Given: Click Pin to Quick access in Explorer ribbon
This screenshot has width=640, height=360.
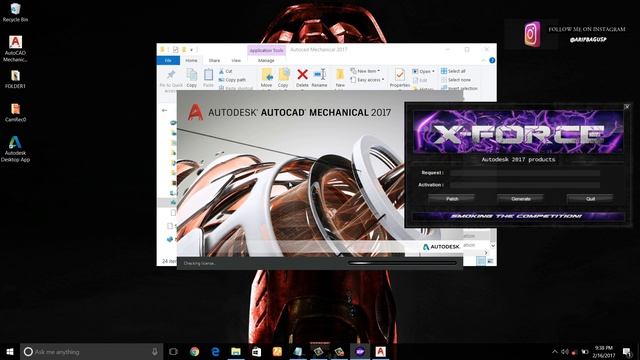Looking at the screenshot, I should pyautogui.click(x=171, y=78).
